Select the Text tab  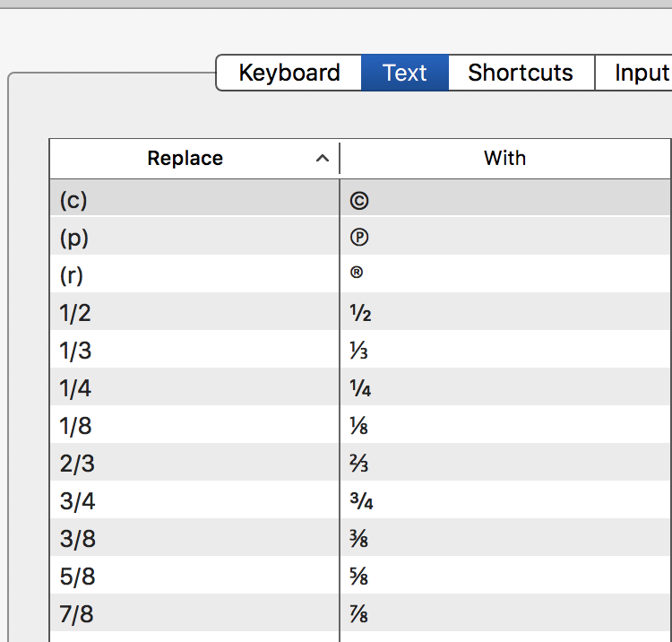point(404,73)
